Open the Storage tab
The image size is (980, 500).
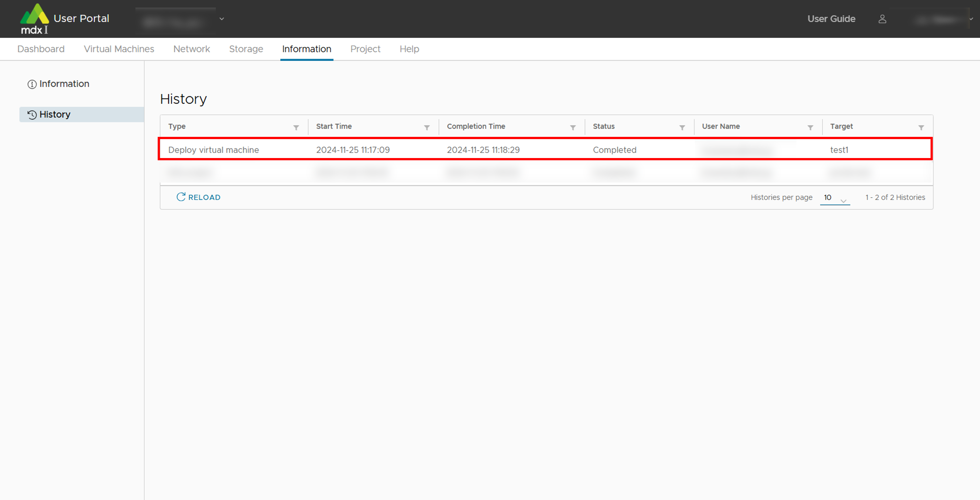click(x=246, y=49)
